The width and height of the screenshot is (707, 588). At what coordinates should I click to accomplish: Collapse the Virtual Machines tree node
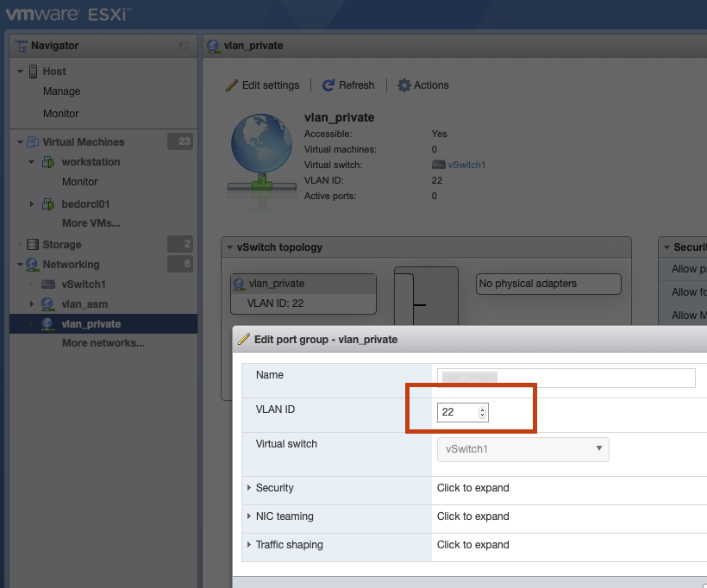coord(20,142)
